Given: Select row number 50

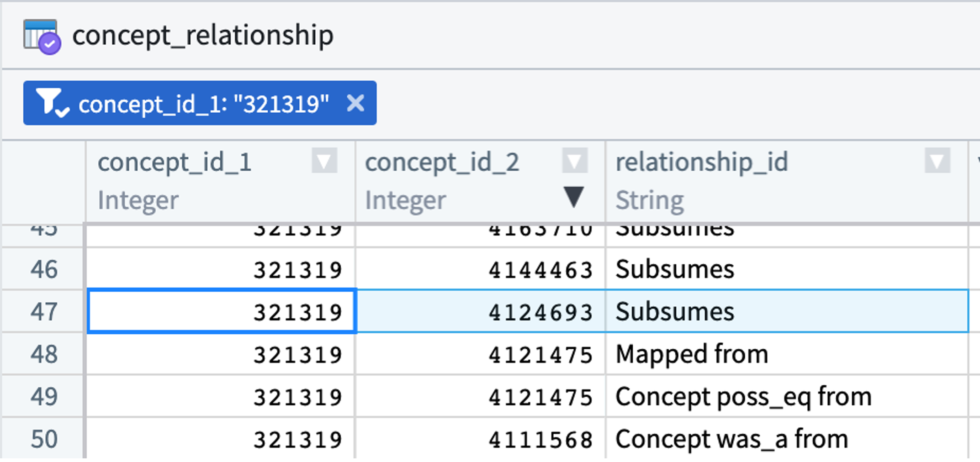Looking at the screenshot, I should tap(44, 439).
